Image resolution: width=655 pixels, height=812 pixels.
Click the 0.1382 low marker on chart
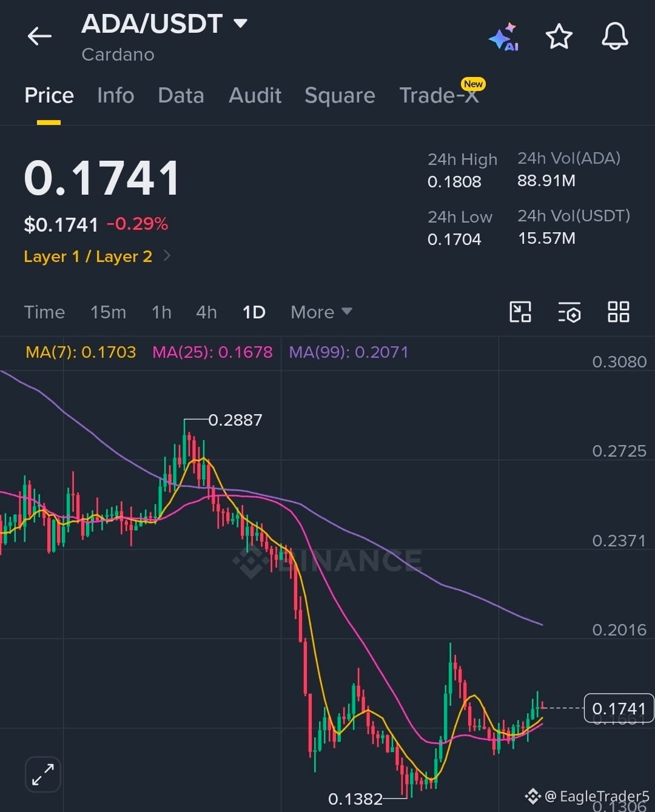pos(355,799)
